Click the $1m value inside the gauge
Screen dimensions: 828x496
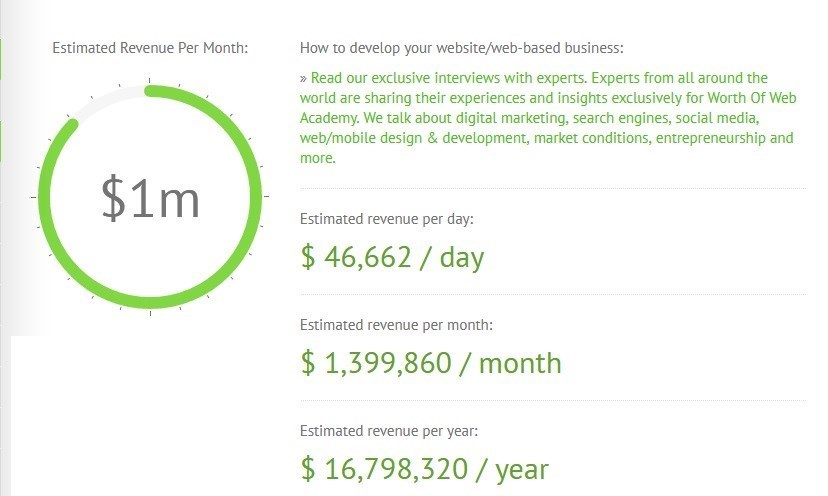(150, 198)
